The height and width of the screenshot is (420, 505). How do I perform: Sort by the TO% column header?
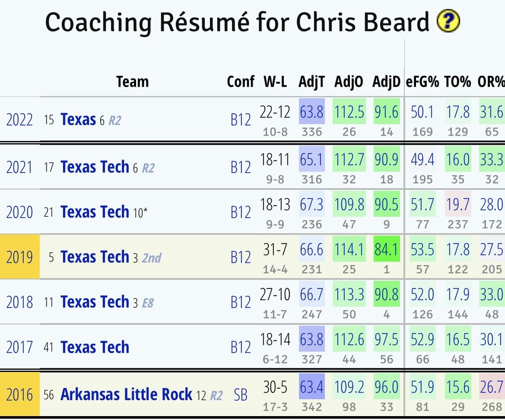[457, 82]
